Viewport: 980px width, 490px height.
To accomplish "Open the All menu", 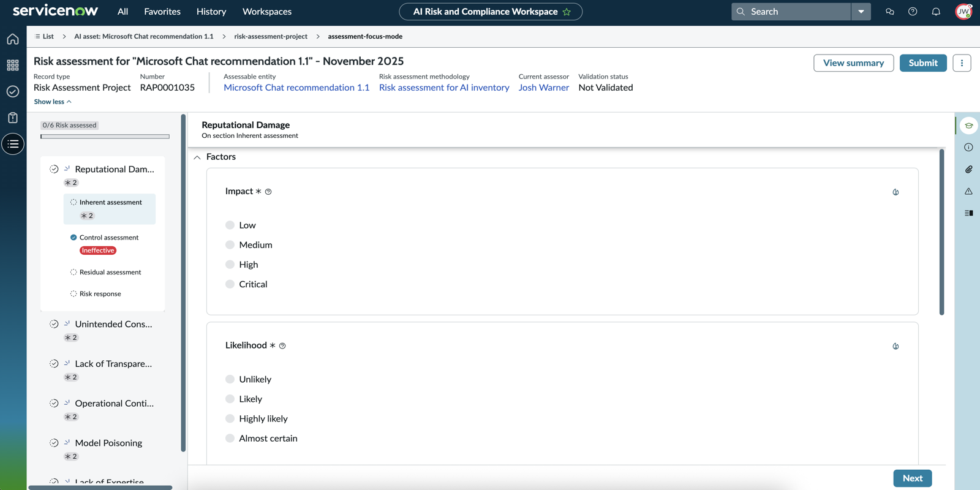I will 123,12.
